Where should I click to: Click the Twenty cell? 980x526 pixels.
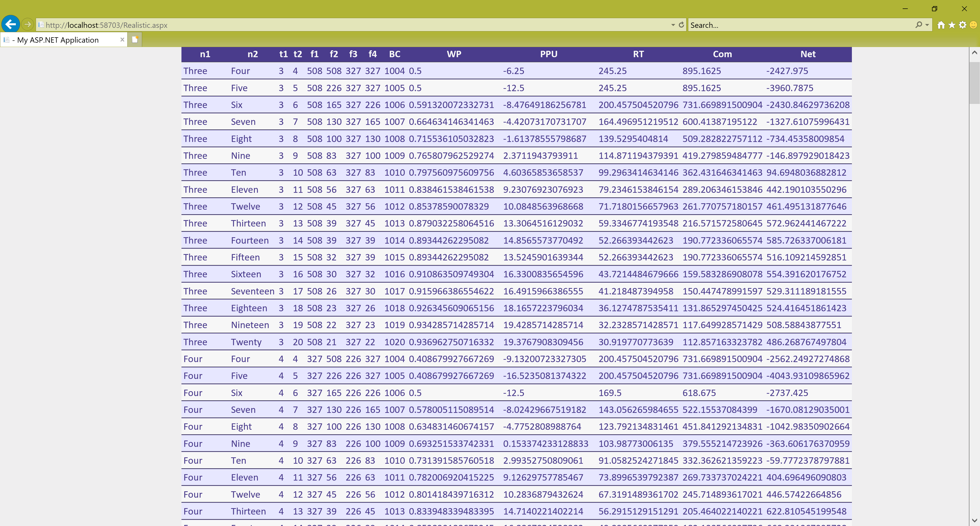[246, 342]
